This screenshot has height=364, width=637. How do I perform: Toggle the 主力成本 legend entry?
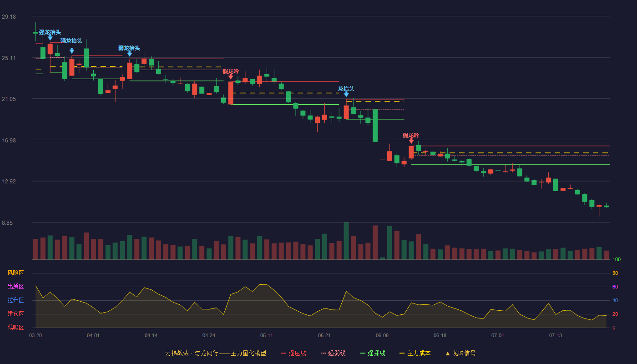point(415,353)
